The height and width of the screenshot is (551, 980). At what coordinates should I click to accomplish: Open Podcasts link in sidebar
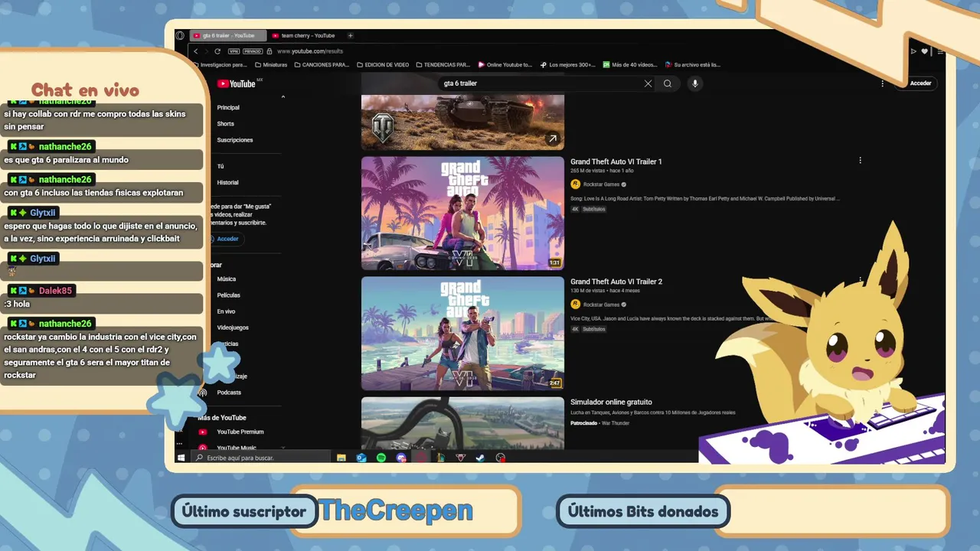[x=229, y=393]
